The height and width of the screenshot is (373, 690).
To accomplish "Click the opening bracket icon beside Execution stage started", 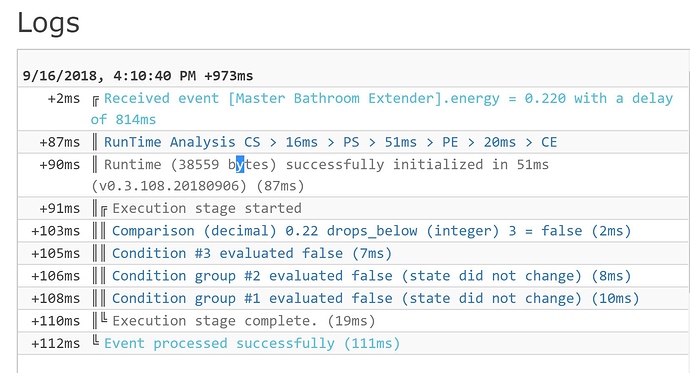I will point(104,210).
